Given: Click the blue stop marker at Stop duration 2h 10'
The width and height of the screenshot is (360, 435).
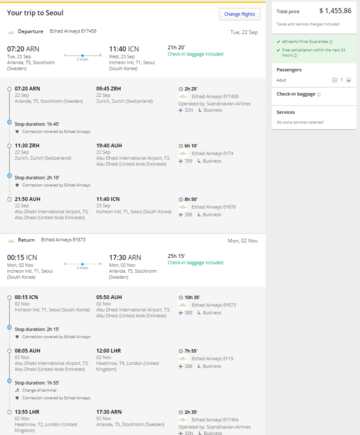Looking at the screenshot, I should point(10,176).
